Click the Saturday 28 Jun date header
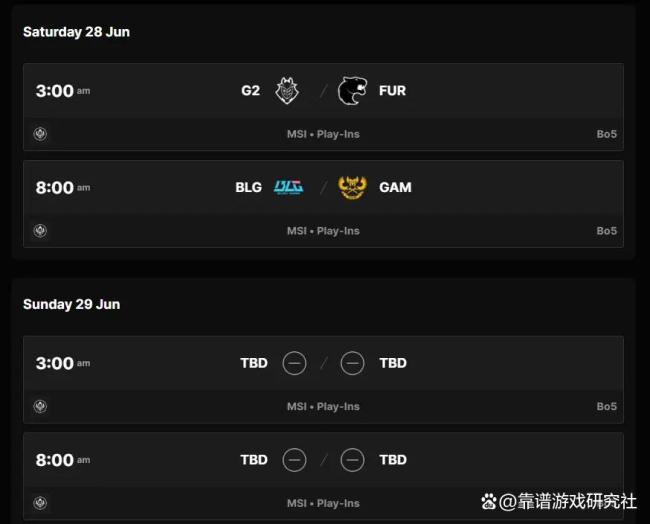This screenshot has height=524, width=650. coord(76,32)
